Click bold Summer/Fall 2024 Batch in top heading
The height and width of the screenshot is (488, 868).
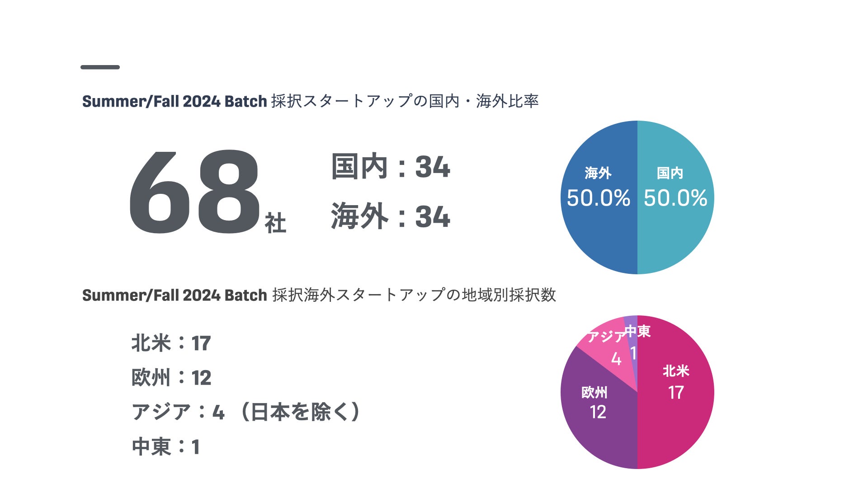click(175, 101)
